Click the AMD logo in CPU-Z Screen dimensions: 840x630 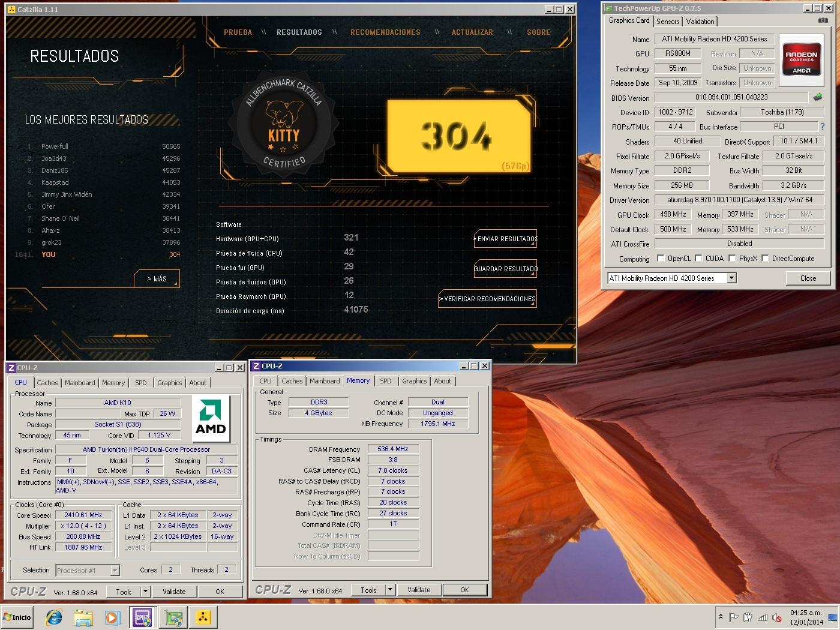point(211,418)
